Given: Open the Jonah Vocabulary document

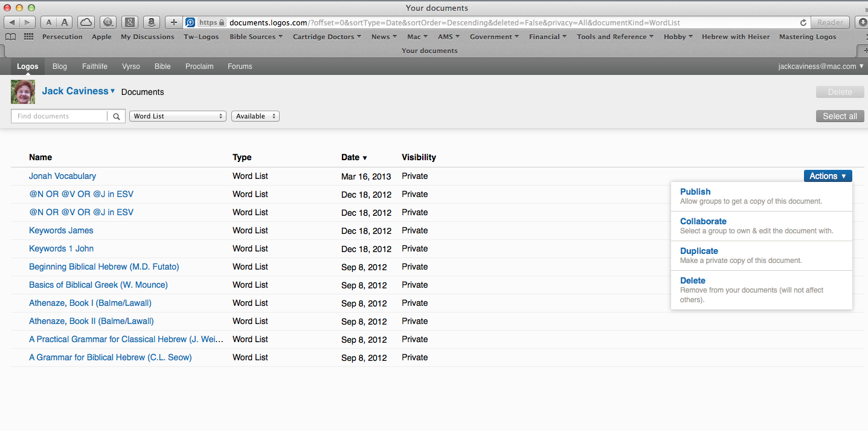Looking at the screenshot, I should 62,176.
